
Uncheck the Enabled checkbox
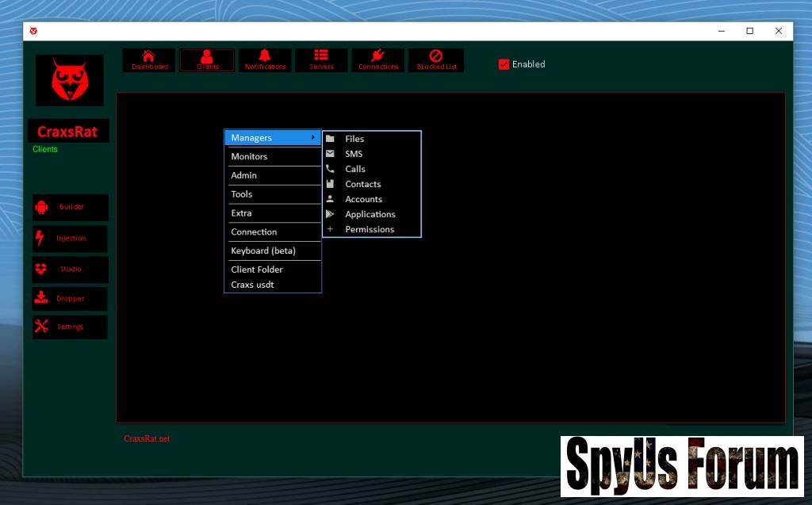tap(504, 64)
